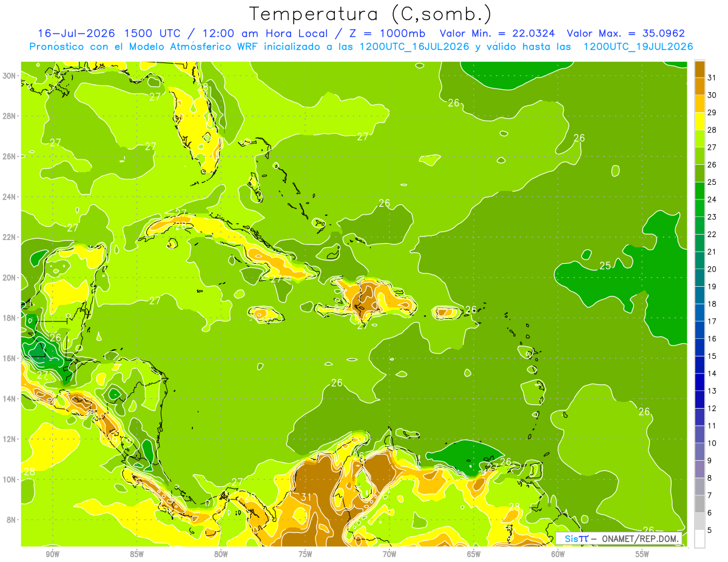728x562 pixels.
Task: Click the '12:00 am Hora Local' text
Action: [x=266, y=33]
